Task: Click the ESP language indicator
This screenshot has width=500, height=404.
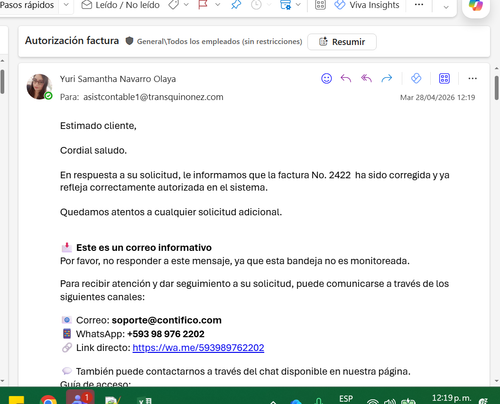Action: pyautogui.click(x=346, y=398)
